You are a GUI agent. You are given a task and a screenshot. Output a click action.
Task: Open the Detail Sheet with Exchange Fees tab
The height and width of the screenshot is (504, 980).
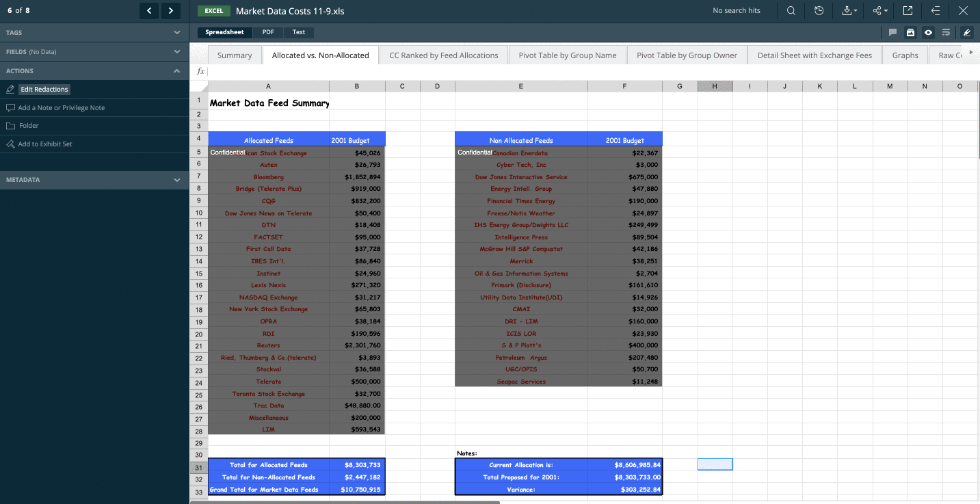click(x=815, y=55)
